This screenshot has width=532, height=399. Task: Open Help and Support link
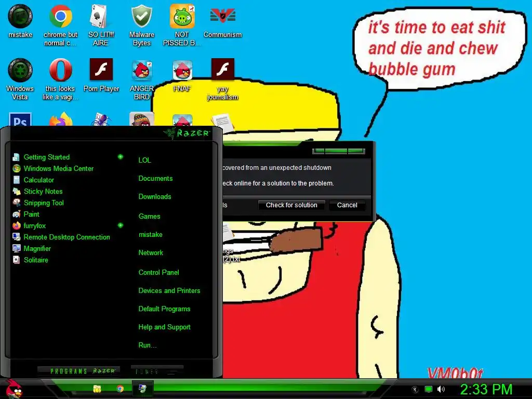coord(164,327)
